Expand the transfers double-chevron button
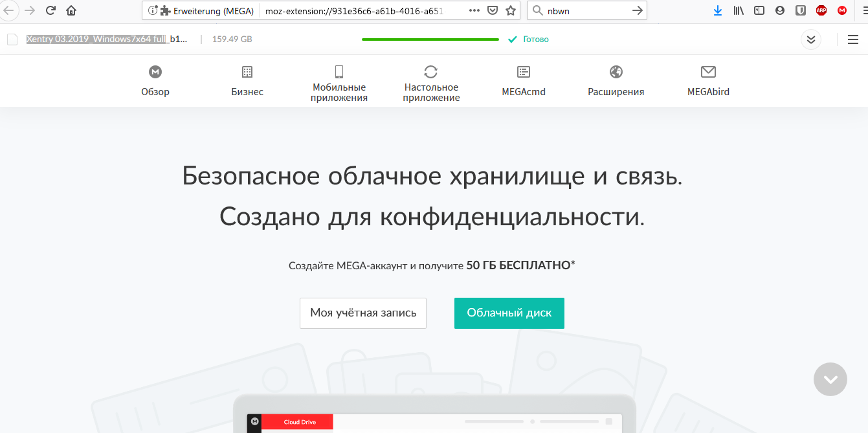 point(811,39)
